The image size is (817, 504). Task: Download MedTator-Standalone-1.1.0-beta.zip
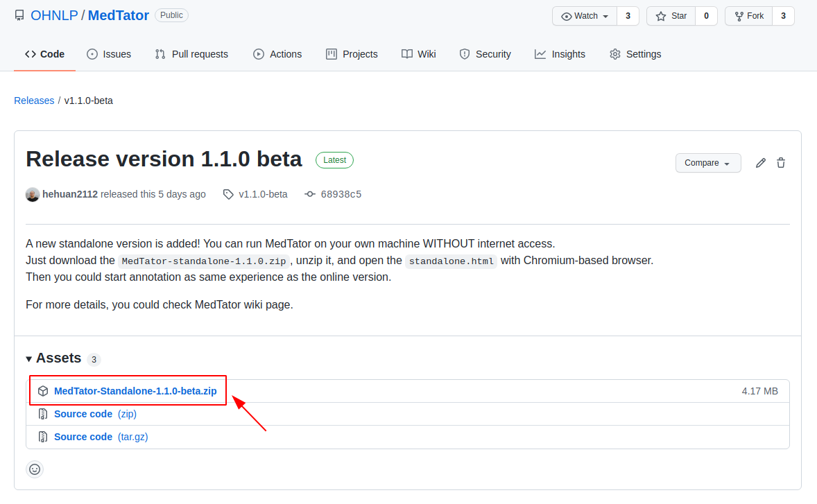click(x=135, y=391)
